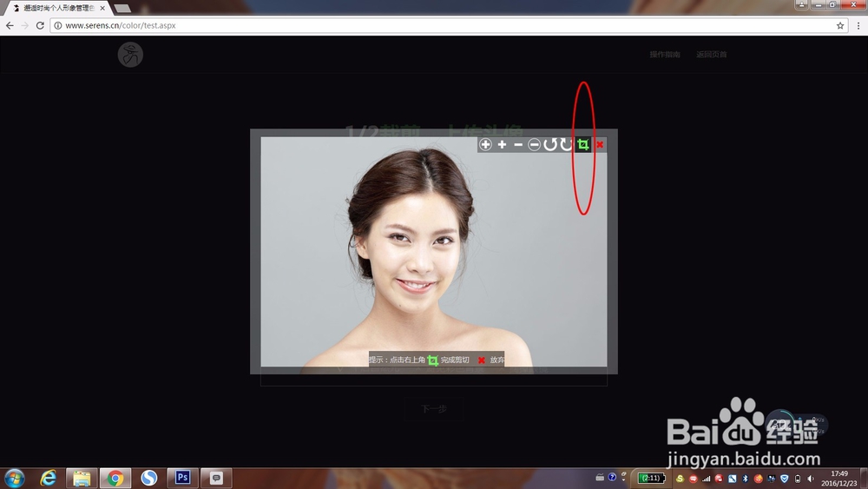Open the 返回页首 link in the header
Image resolution: width=868 pixels, height=489 pixels.
[712, 54]
